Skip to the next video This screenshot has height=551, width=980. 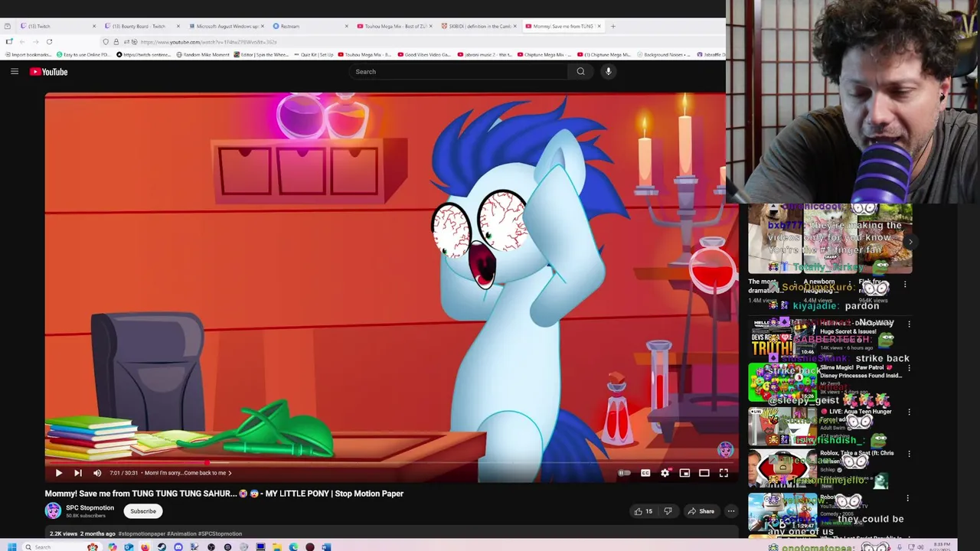[x=77, y=473]
